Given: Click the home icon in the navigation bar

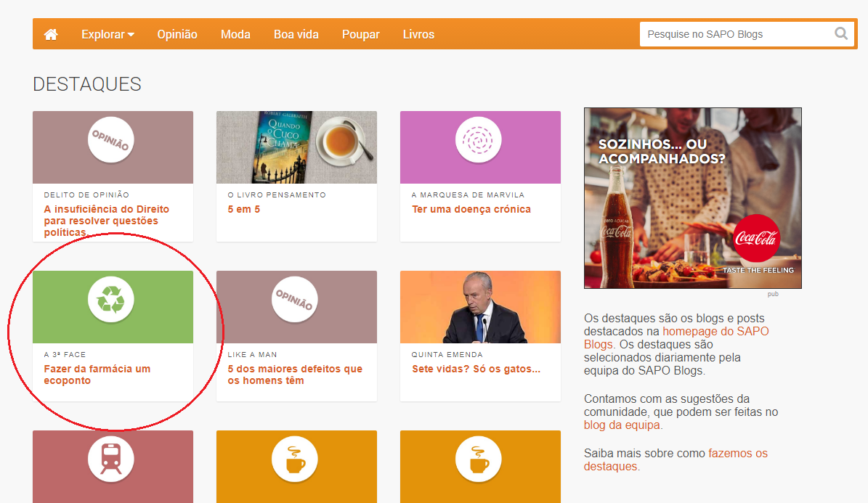Looking at the screenshot, I should (x=51, y=34).
